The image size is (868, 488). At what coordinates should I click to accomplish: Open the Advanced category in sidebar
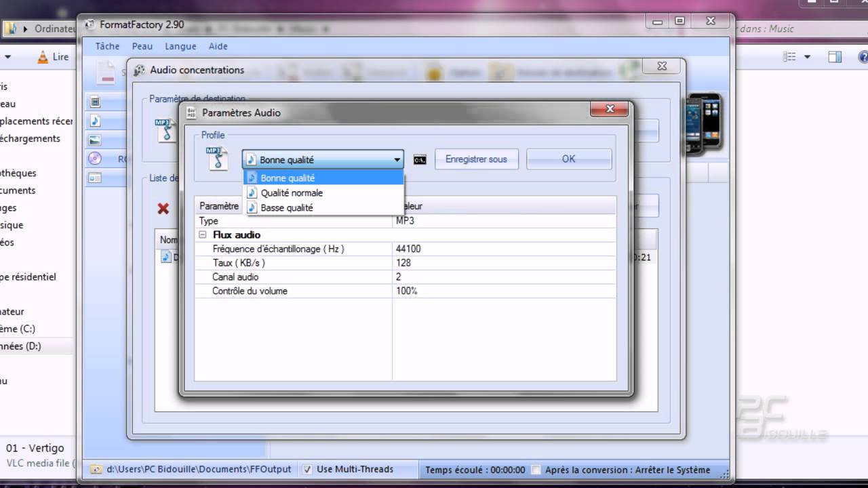pos(96,178)
